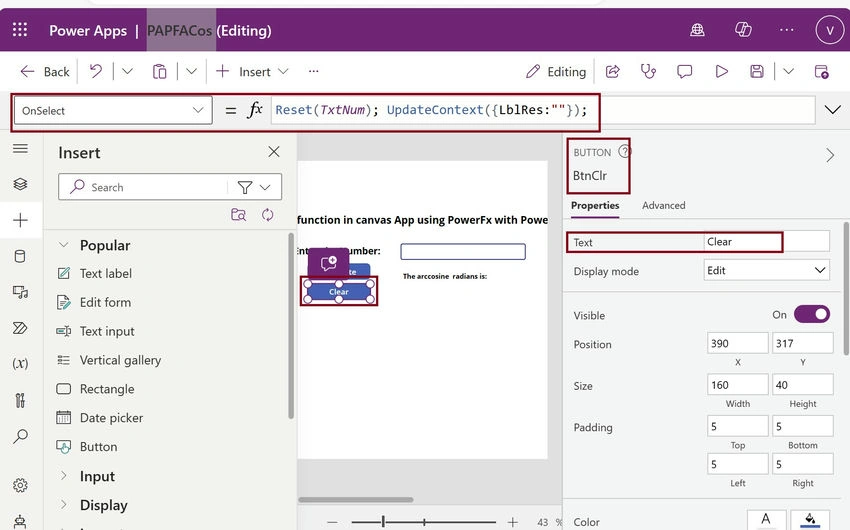Screen dimensions: 850x530
Task: Expand the formula bar chevron
Action: coord(832,110)
